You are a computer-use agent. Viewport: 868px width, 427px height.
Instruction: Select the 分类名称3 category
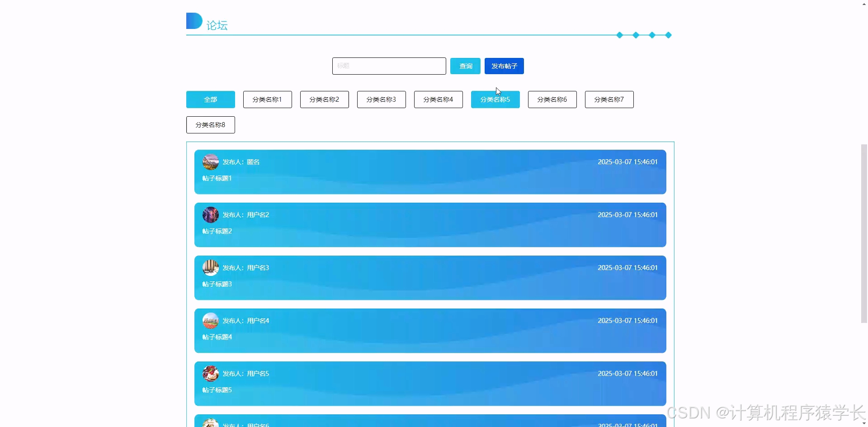[x=382, y=100]
